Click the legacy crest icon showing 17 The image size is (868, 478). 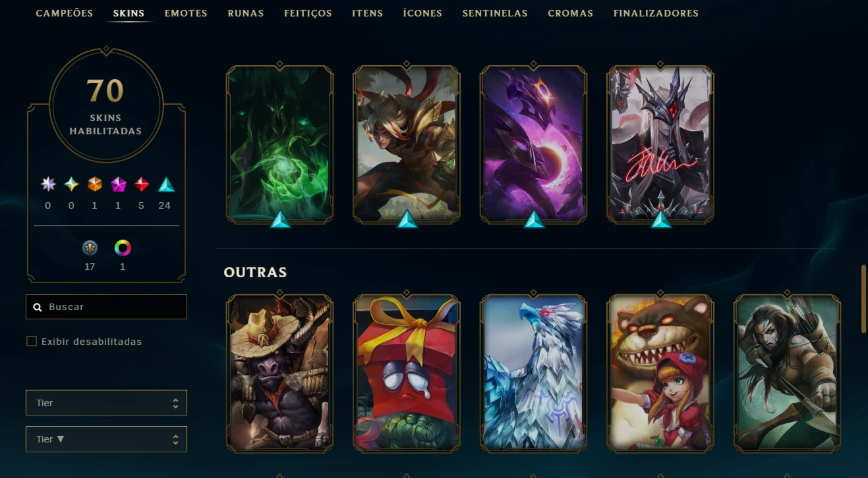click(x=90, y=248)
